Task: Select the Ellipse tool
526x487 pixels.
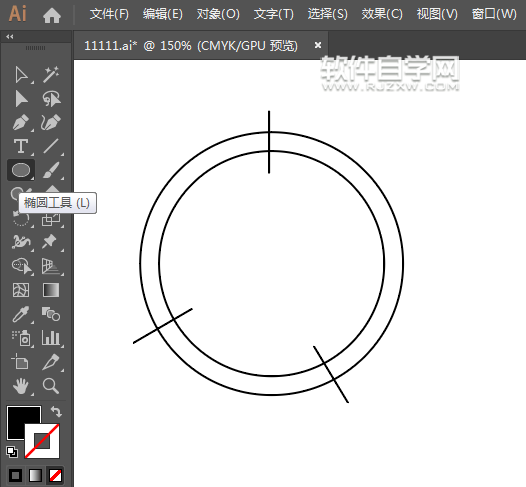Action: tap(21, 170)
